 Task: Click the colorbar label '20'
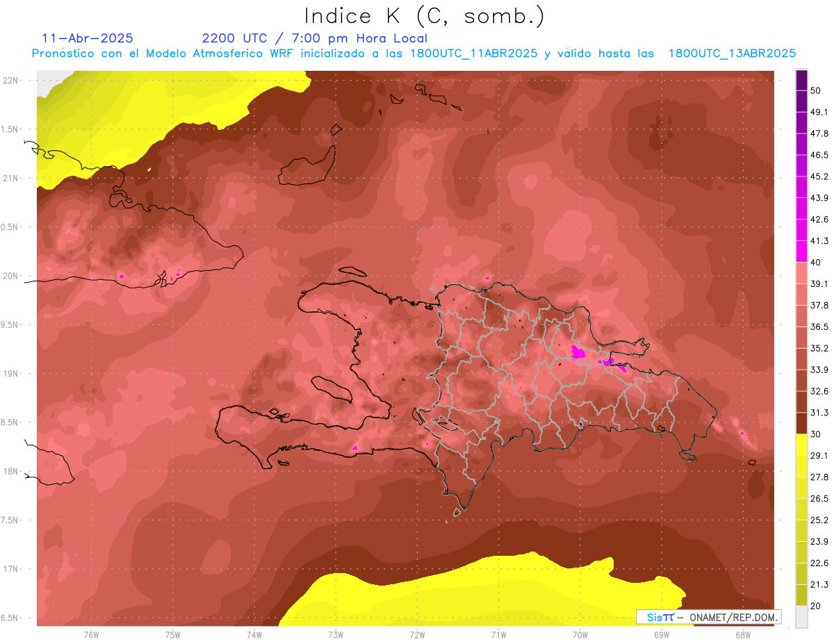(816, 606)
